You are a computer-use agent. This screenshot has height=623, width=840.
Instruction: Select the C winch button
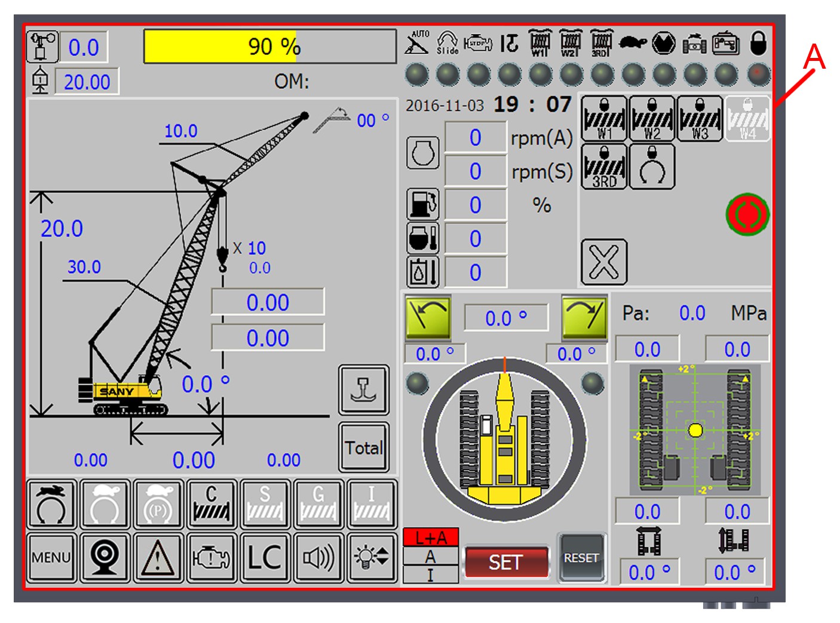click(x=211, y=504)
